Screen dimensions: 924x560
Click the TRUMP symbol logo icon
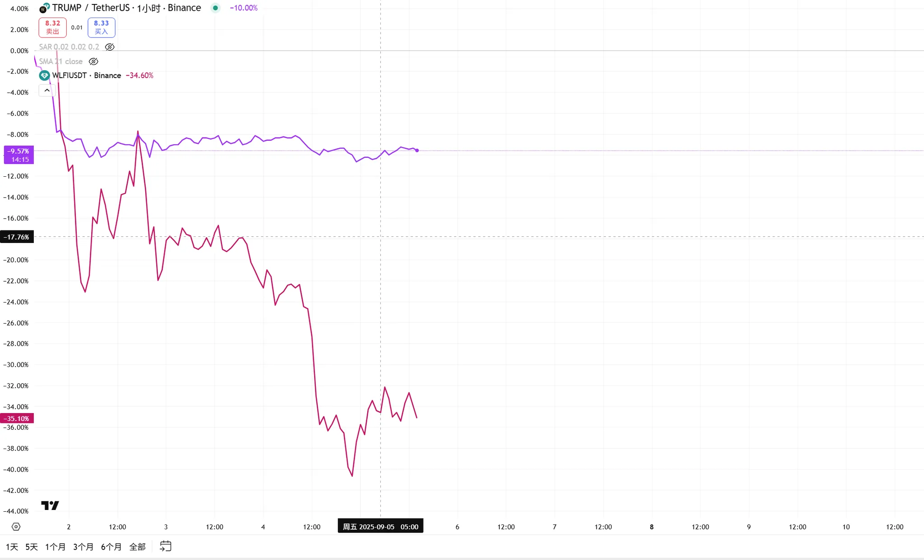coord(44,8)
